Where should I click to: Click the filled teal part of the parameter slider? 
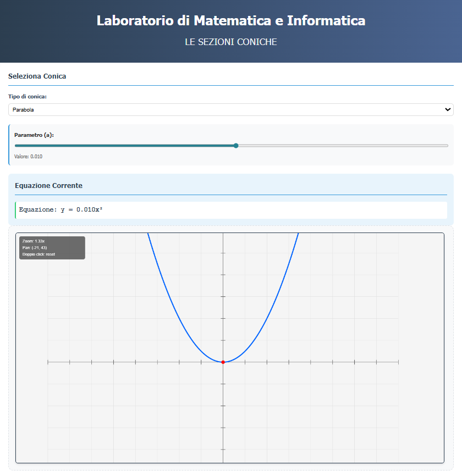(x=125, y=146)
